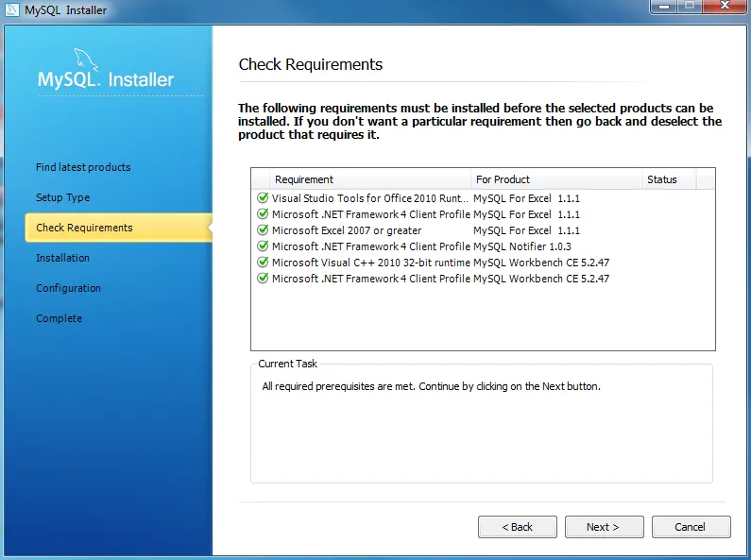Click the green check beside Microsoft Excel 2007 requirement
Viewport: 751px width, 560px height.
263,230
